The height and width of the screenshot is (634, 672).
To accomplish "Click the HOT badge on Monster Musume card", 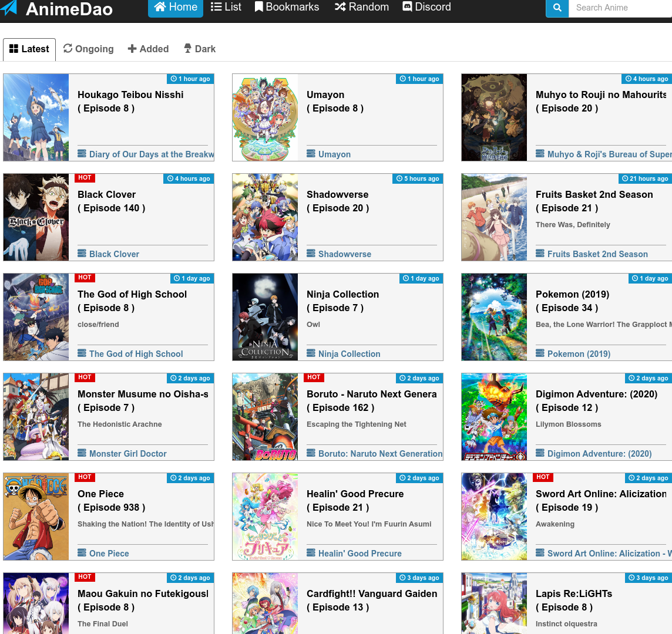I will click(x=85, y=377).
